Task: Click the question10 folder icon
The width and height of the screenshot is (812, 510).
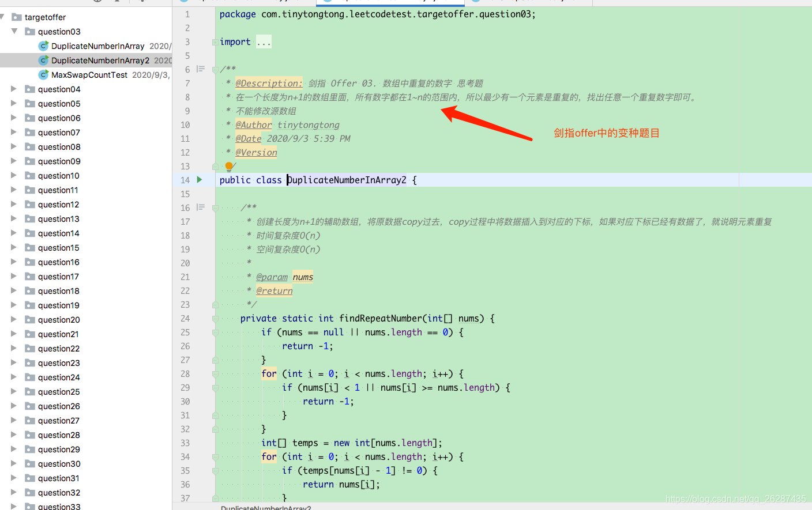Action: tap(30, 175)
